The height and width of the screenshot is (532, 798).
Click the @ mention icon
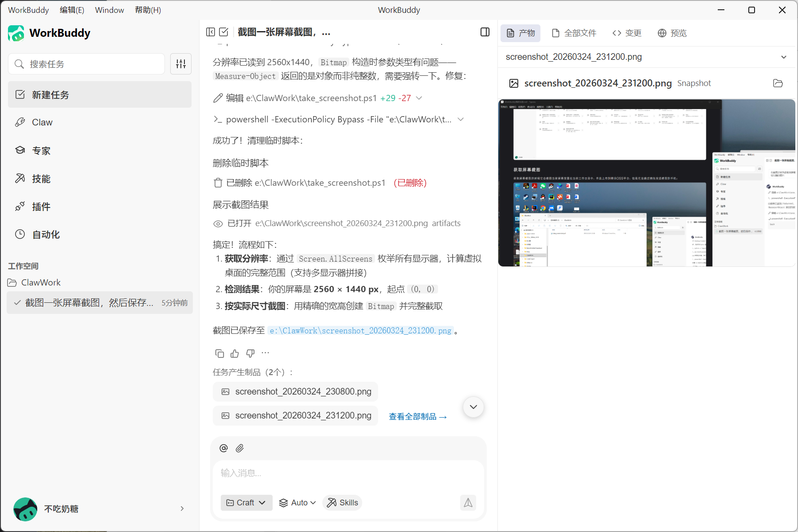(x=224, y=448)
